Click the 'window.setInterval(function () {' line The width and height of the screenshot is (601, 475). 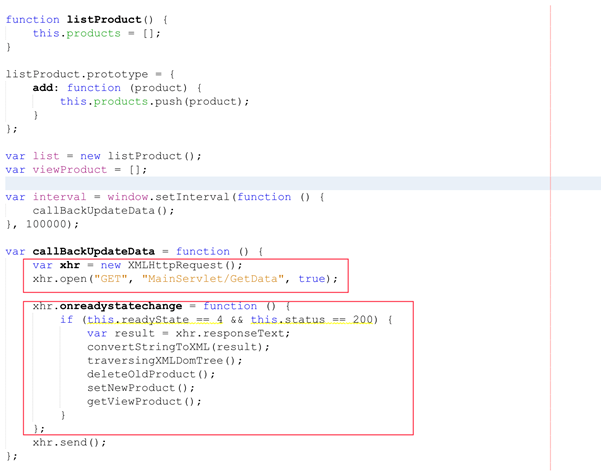165,197
